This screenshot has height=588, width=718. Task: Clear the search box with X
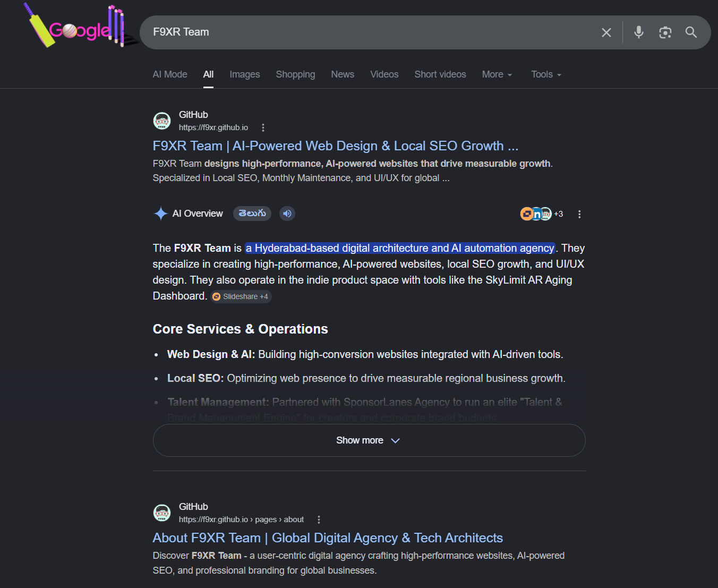606,32
